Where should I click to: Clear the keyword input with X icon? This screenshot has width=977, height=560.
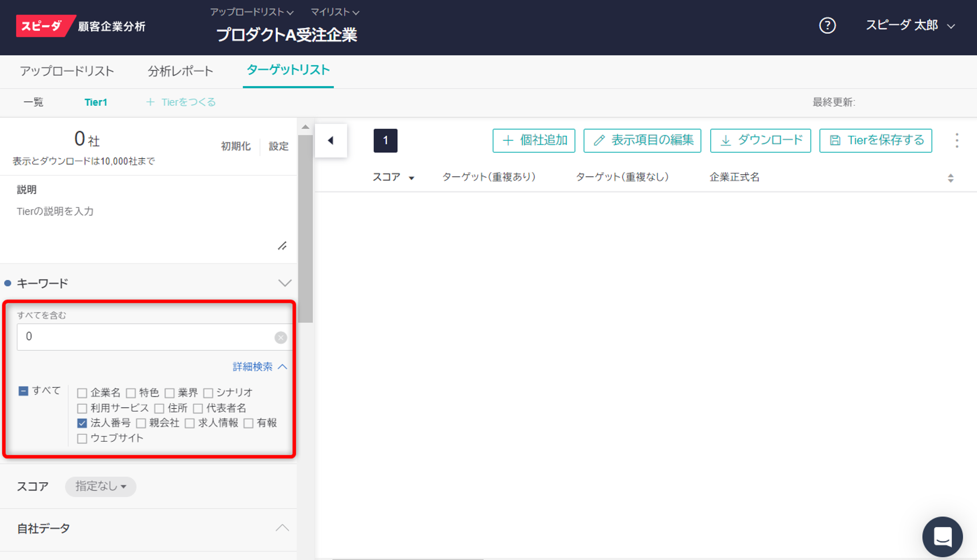[x=281, y=337]
